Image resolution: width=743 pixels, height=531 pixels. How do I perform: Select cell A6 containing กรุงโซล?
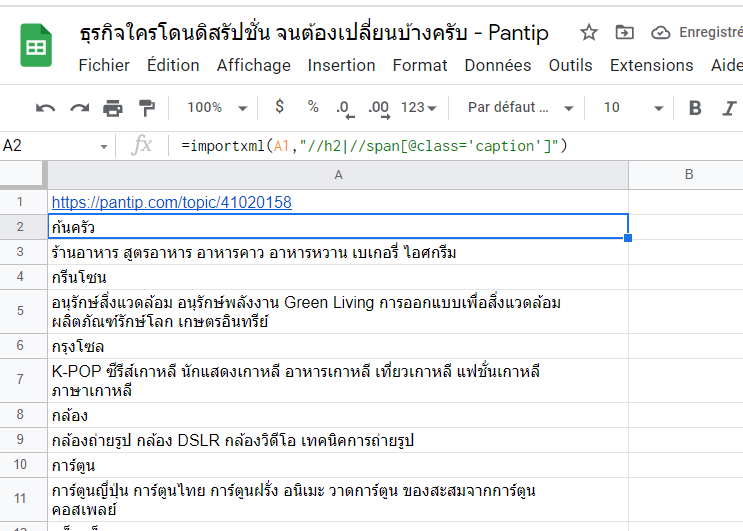[338, 346]
